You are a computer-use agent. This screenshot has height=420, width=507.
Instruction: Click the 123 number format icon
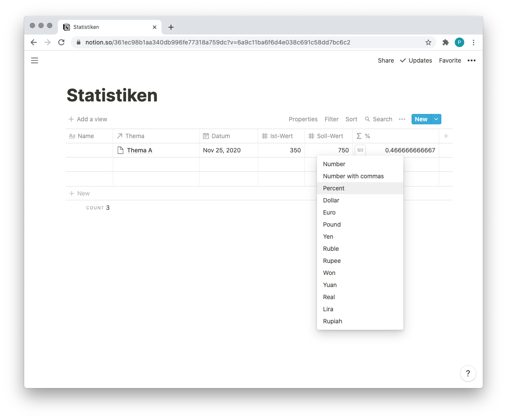point(360,150)
